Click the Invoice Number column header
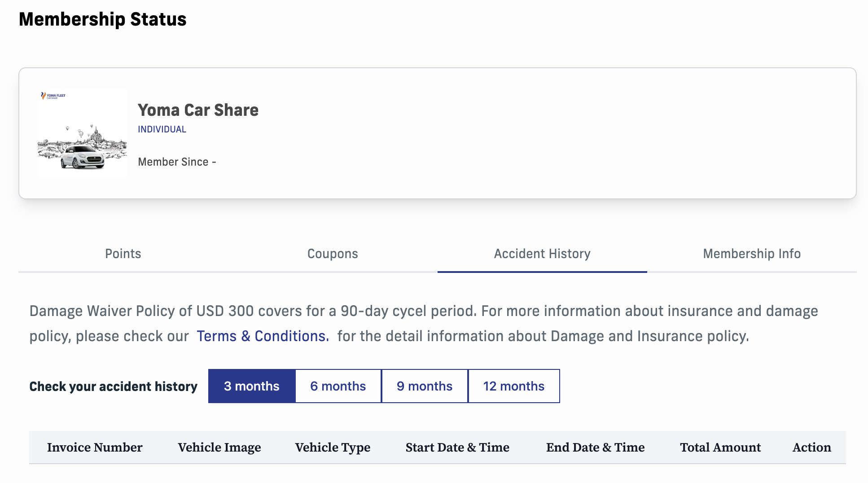The height and width of the screenshot is (483, 868). (95, 448)
